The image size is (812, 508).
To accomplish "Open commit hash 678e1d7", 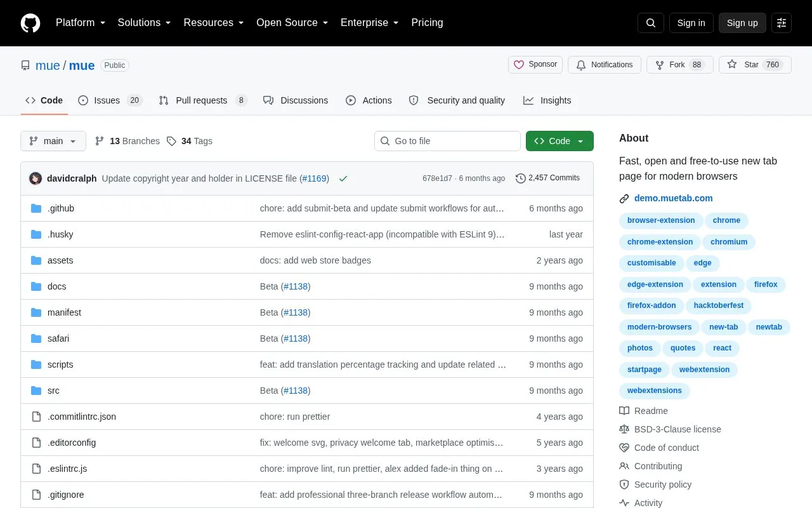I will point(437,178).
